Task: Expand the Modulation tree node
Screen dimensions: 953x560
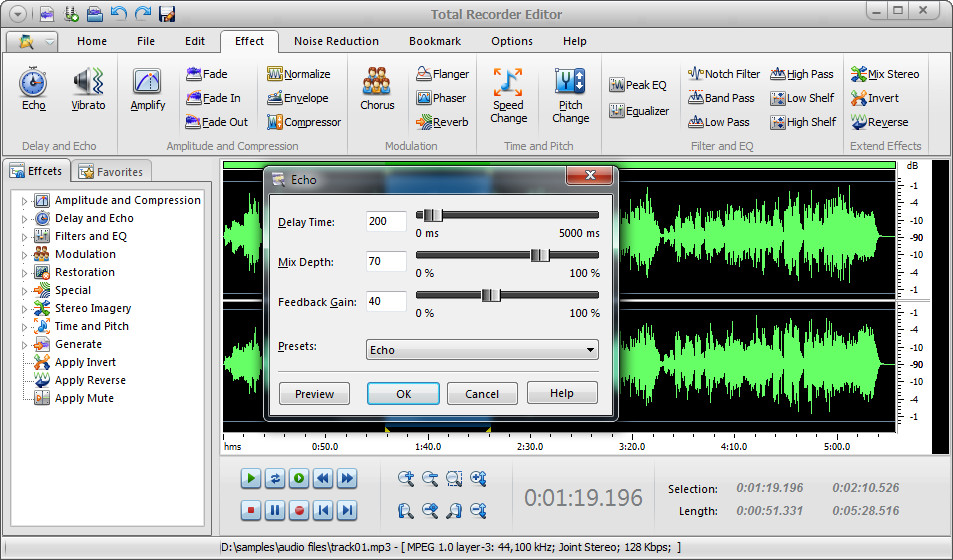Action: click(24, 255)
